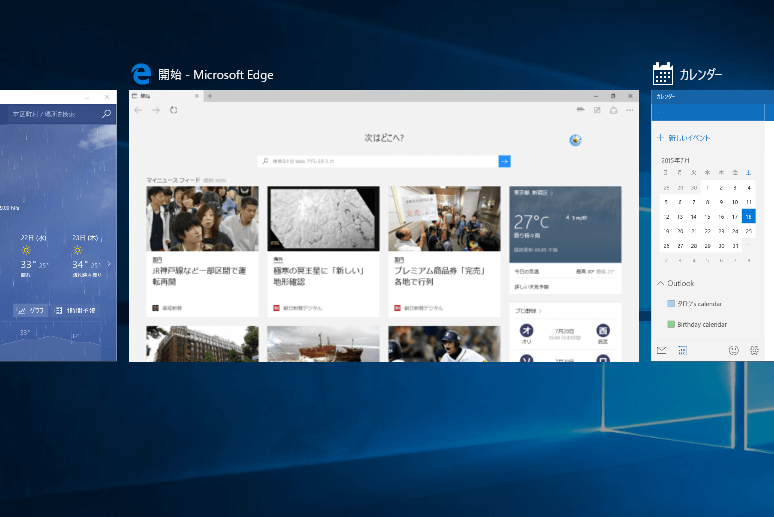Expand the プロ野球 section chevron
Viewport: 774px width, 517px height.
[x=541, y=311]
